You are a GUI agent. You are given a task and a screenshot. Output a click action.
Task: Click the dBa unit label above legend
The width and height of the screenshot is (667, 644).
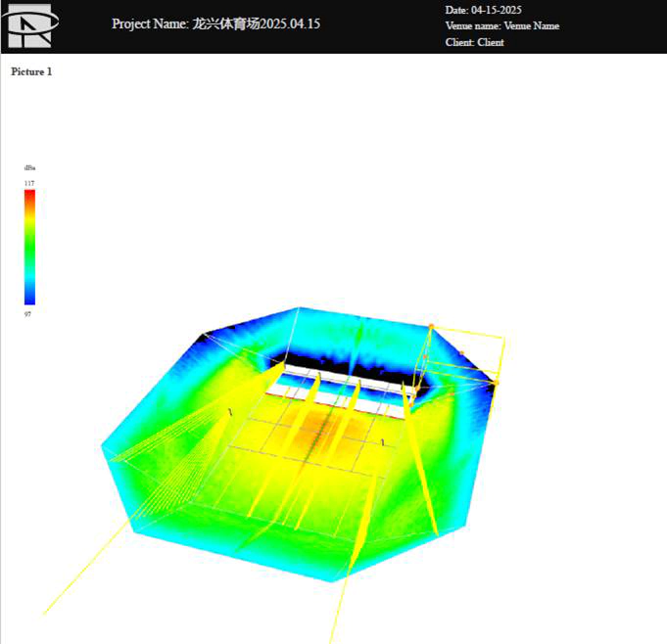point(29,167)
